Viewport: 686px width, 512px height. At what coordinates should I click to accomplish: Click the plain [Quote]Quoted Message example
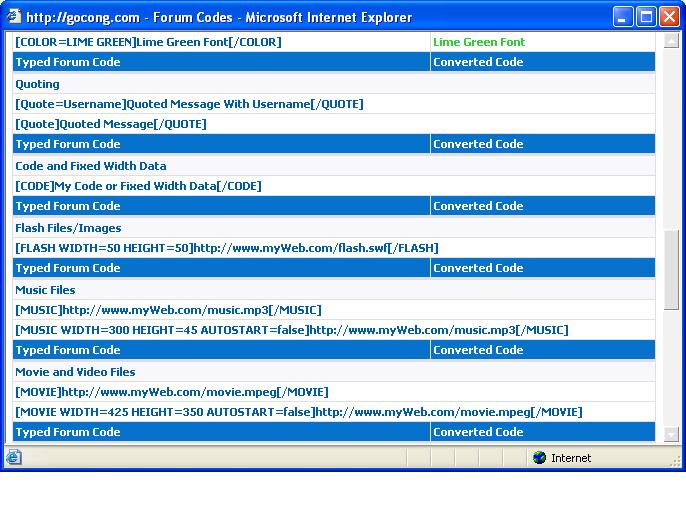point(111,124)
